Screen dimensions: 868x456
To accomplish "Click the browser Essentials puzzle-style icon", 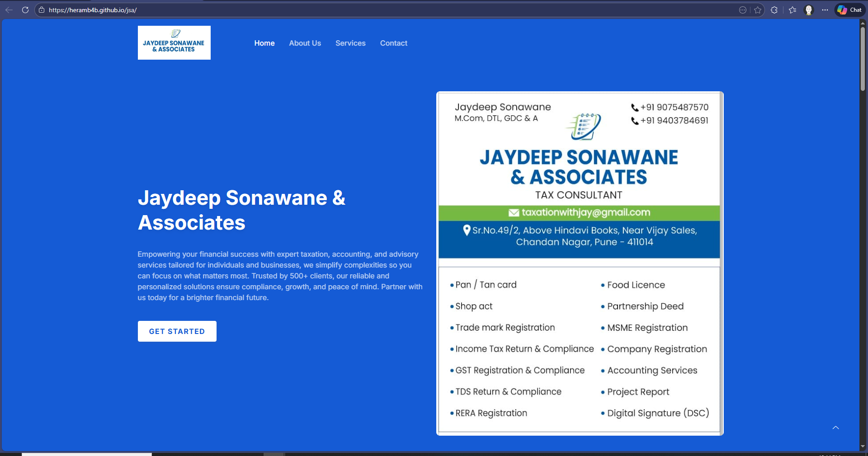I will [774, 10].
